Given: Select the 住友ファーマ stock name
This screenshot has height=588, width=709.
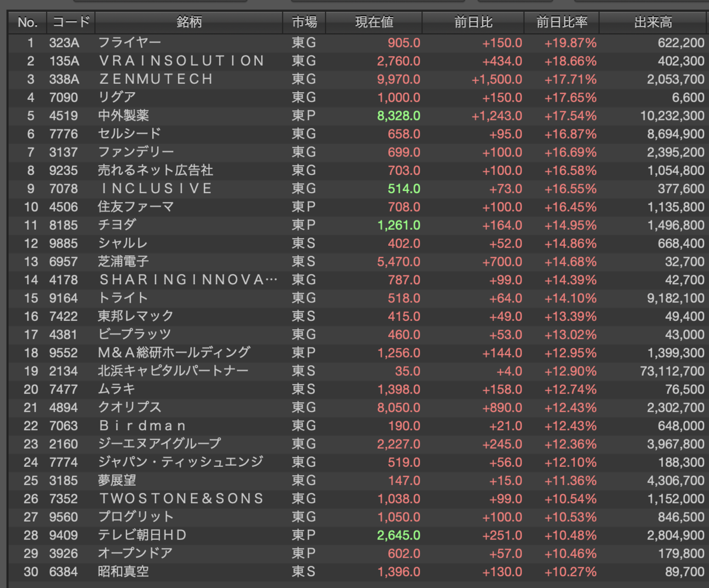Looking at the screenshot, I should (x=136, y=207).
